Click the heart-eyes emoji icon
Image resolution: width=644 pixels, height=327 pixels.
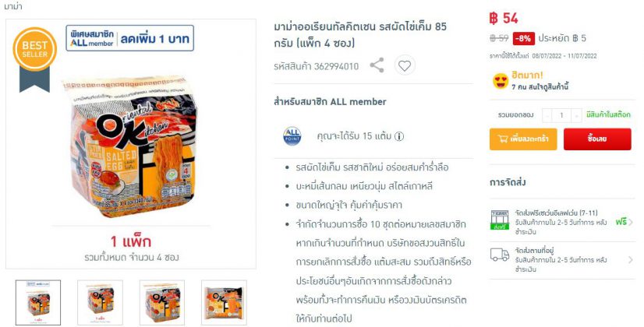[501, 81]
